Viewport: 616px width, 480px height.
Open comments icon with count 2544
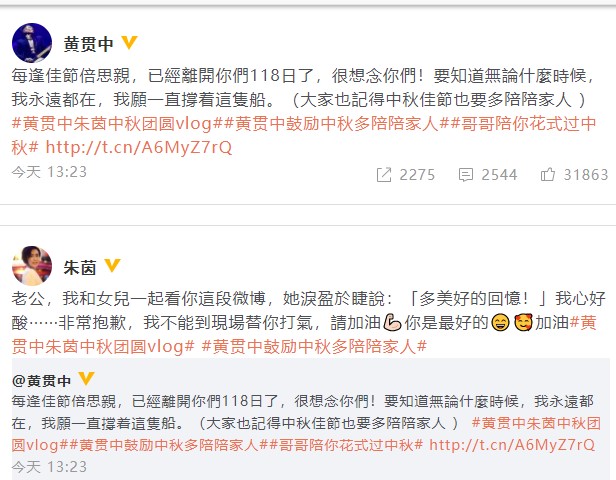tap(466, 175)
